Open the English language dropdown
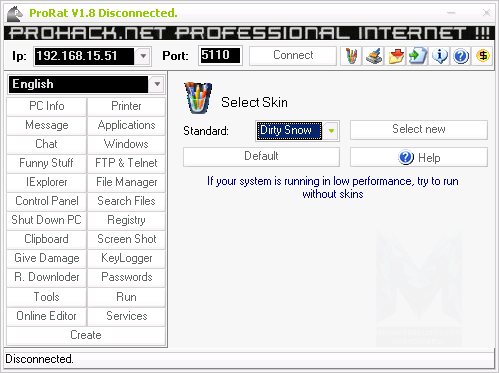499x373 pixels. tap(157, 84)
